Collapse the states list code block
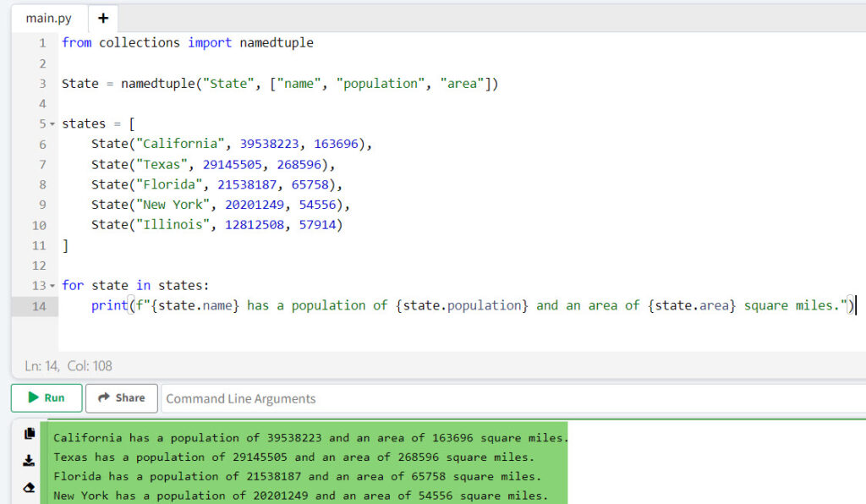 [x=52, y=123]
